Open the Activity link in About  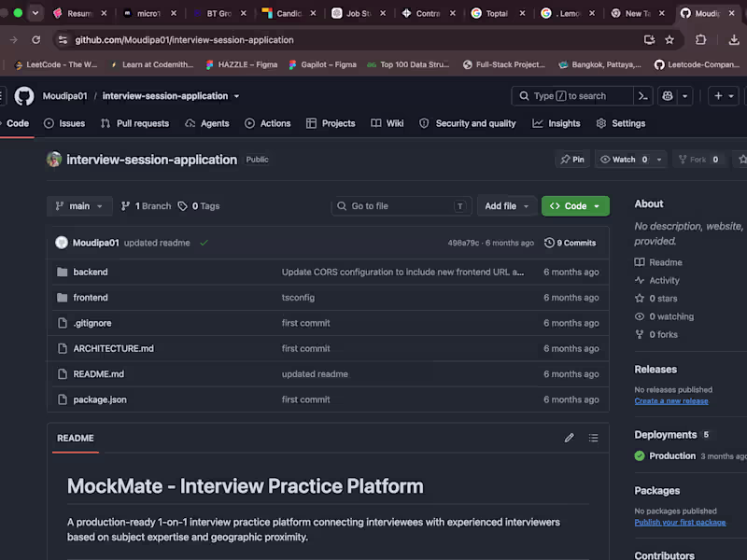coord(657,281)
